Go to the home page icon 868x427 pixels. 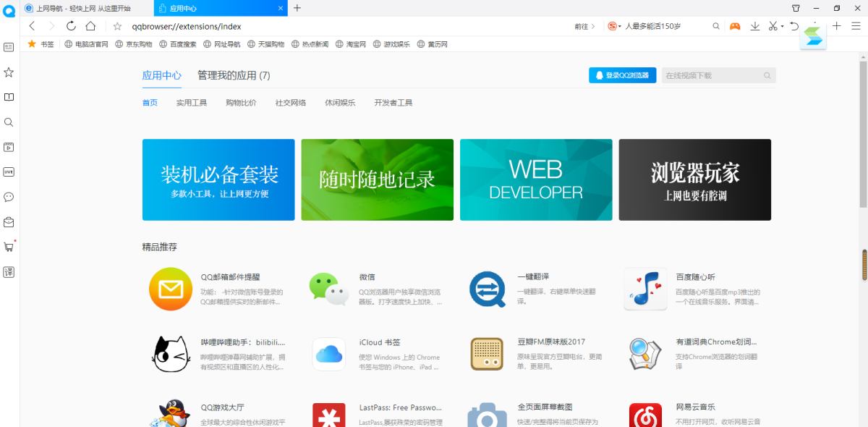[x=90, y=26]
